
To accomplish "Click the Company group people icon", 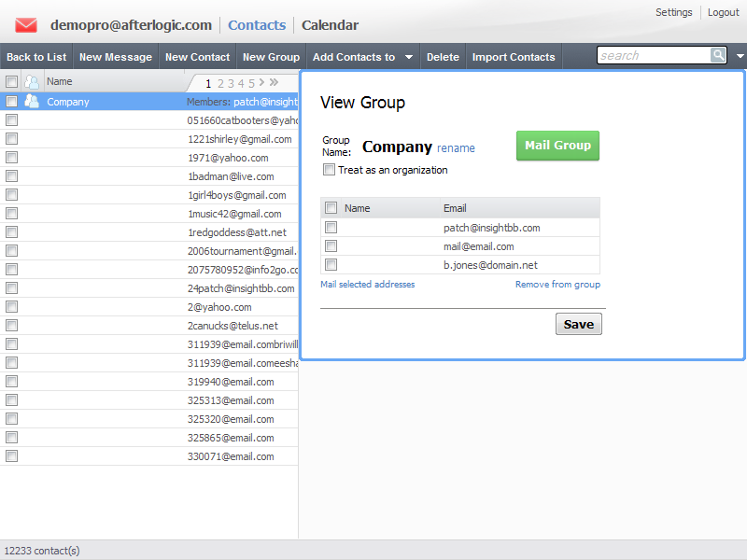I will 32,102.
